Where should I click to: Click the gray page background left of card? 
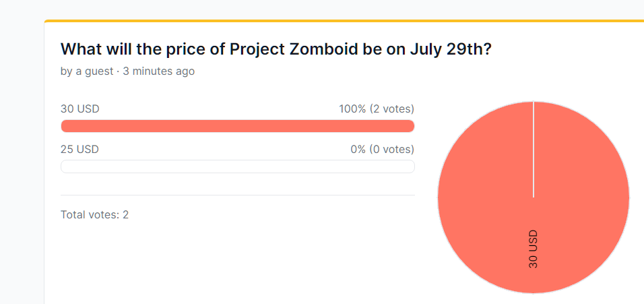click(x=22, y=164)
